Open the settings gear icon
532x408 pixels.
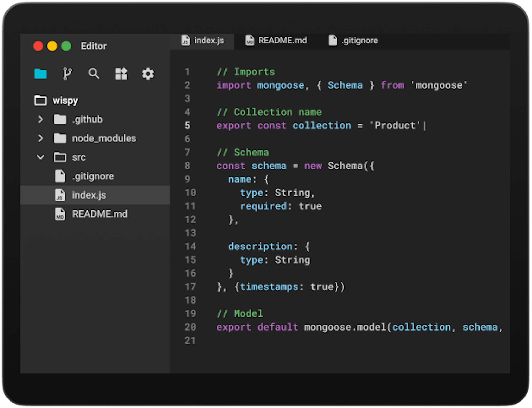point(148,74)
